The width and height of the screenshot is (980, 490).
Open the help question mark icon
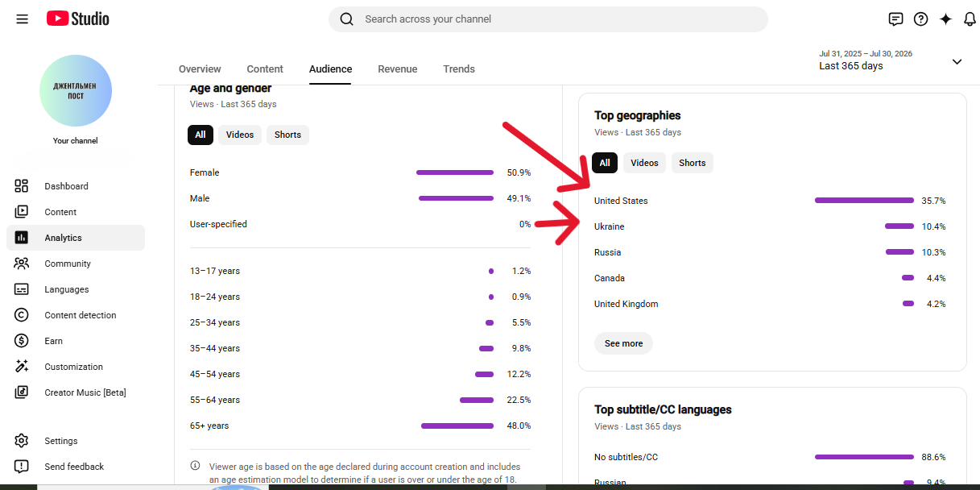click(x=920, y=19)
